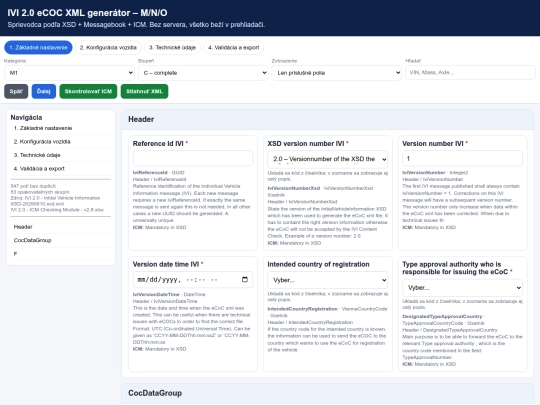
Task: Click the Ďalej button
Action: [x=44, y=91]
